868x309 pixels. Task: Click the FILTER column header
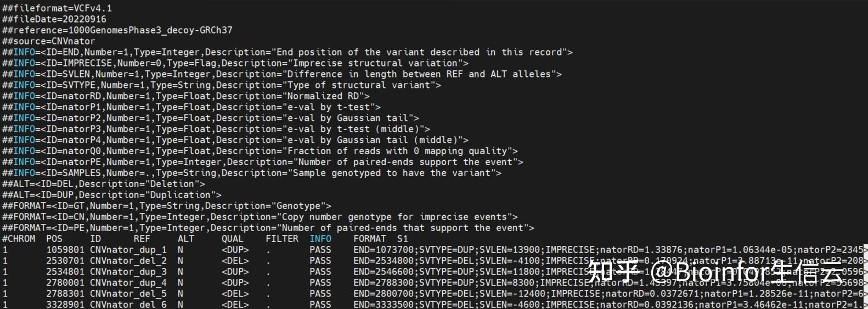tap(282, 239)
